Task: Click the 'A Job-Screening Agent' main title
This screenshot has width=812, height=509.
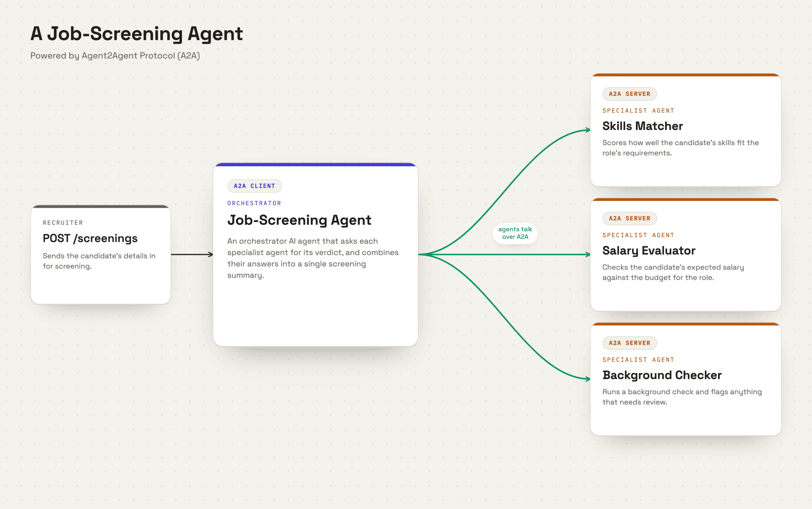Action: (x=137, y=34)
